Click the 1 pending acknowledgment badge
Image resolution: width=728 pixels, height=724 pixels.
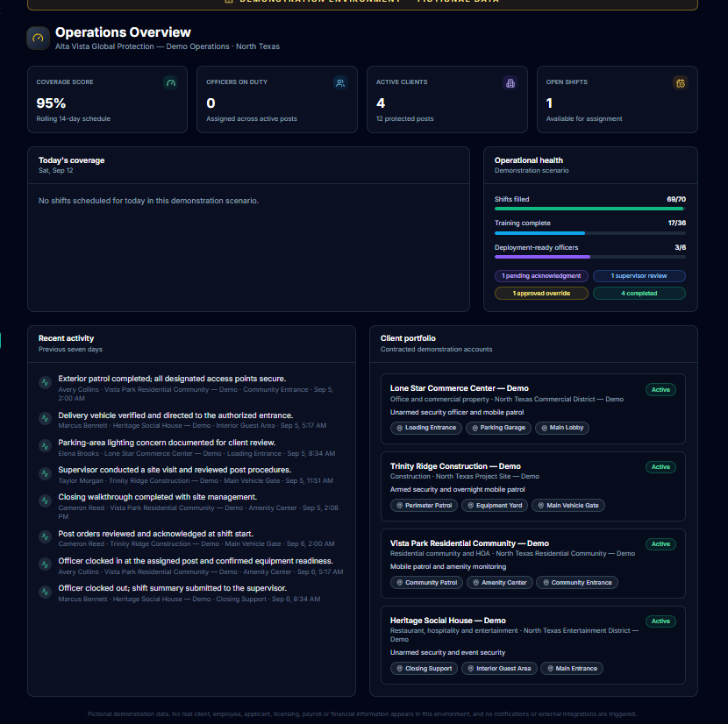point(541,276)
